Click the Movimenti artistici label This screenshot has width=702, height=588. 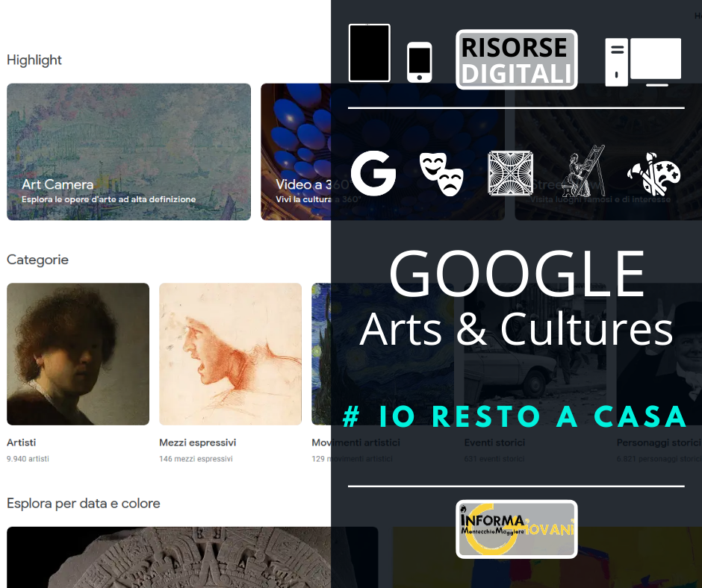(x=356, y=442)
